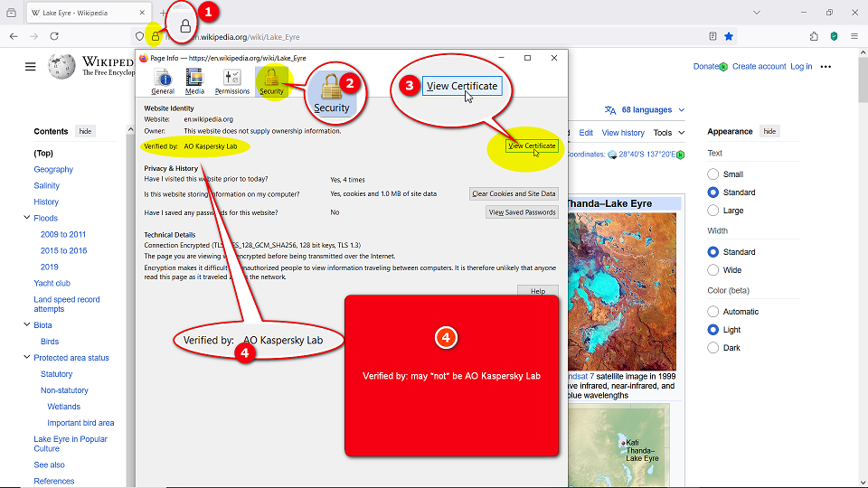This screenshot has height=488, width=868.
Task: Open reader view icon in address bar
Action: coord(713,36)
